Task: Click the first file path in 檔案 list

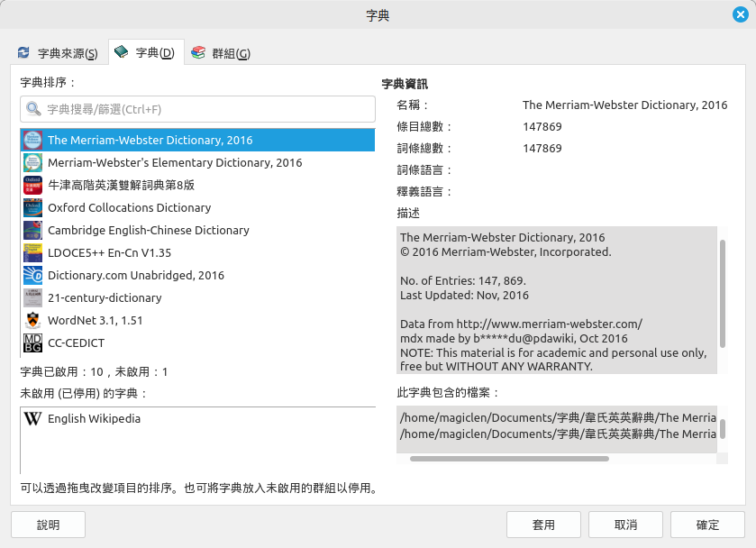Action: coord(558,417)
